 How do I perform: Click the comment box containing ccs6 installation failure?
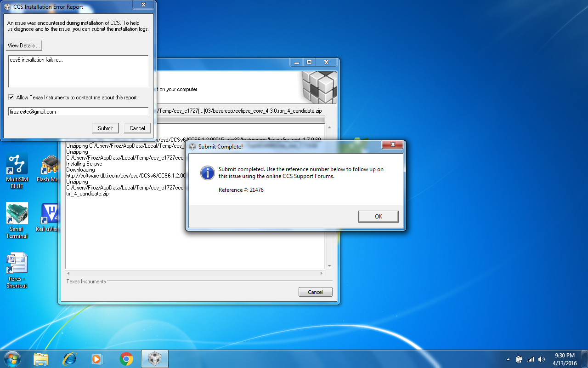pyautogui.click(x=78, y=71)
